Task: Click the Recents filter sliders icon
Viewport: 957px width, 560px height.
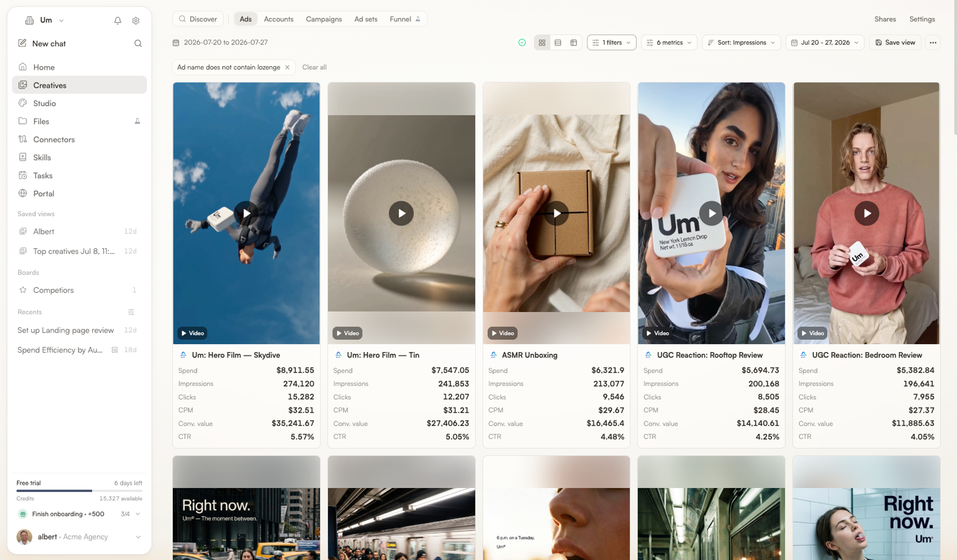Action: click(131, 312)
